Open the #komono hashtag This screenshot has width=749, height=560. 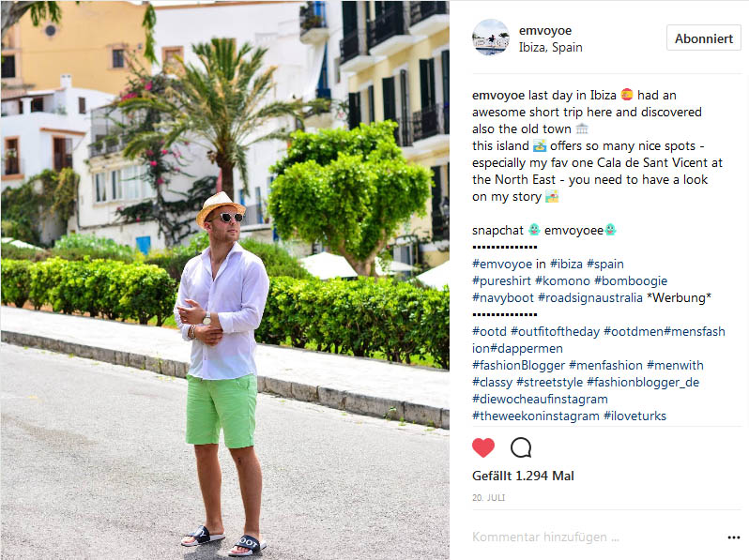coord(563,280)
